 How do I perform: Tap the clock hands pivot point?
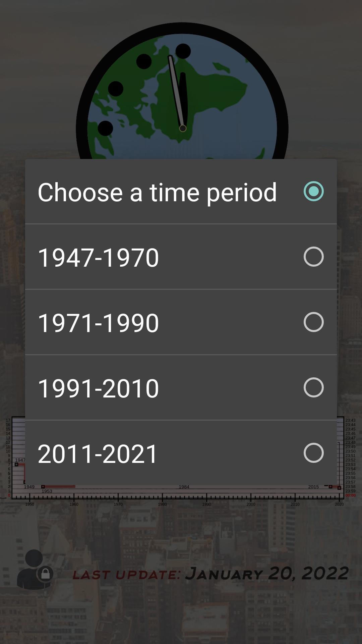[183, 128]
